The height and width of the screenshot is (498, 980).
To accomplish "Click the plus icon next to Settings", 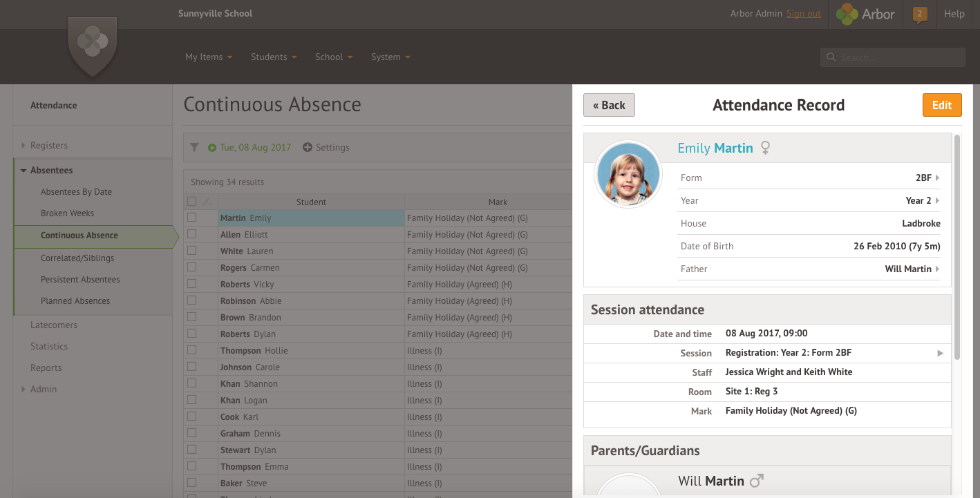I will point(308,147).
